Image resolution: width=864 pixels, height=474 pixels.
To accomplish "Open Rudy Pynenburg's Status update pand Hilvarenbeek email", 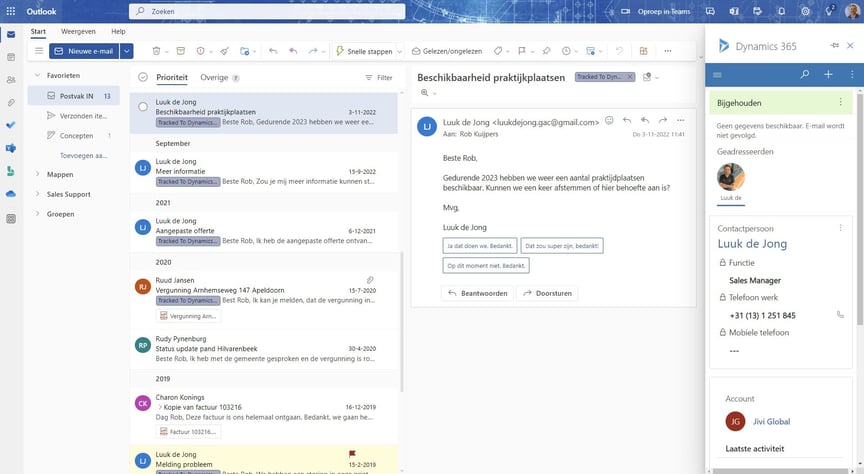I will pyautogui.click(x=263, y=349).
